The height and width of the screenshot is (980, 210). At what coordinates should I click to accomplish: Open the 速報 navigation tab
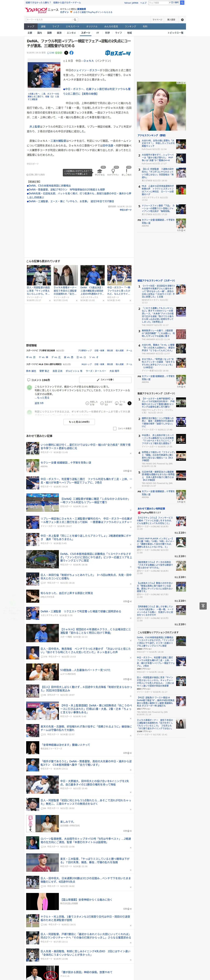pyautogui.click(x=43, y=27)
